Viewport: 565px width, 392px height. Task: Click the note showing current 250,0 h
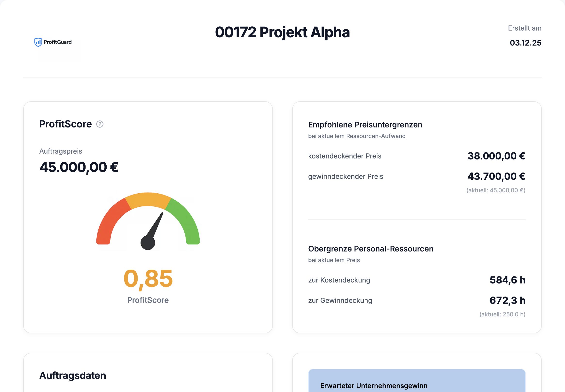coord(502,314)
